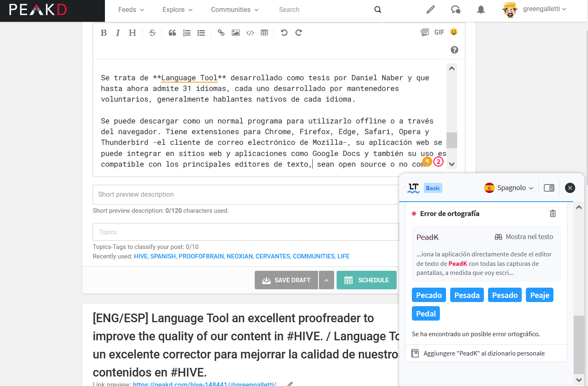Viewport: 588px width, 386px height.
Task: Apply the 'Peaje' suggestion
Action: point(539,295)
